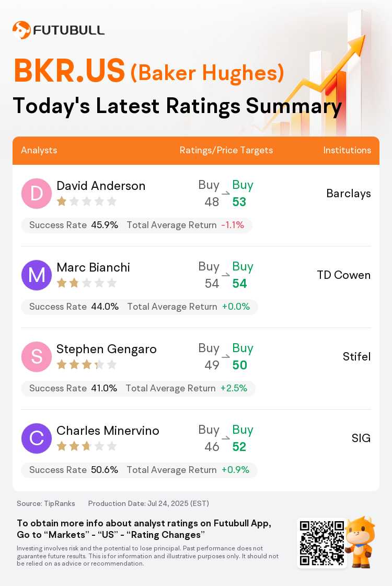Click Stephen Gengaro's star rating

(87, 365)
